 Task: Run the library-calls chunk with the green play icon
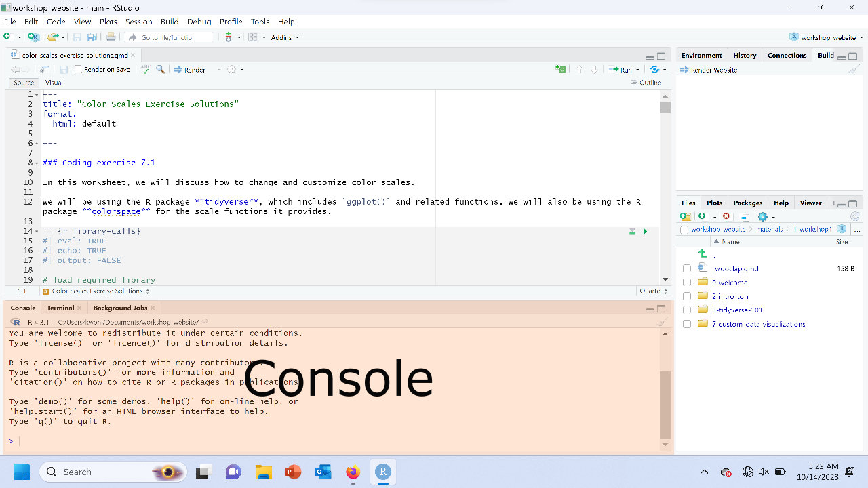(645, 232)
